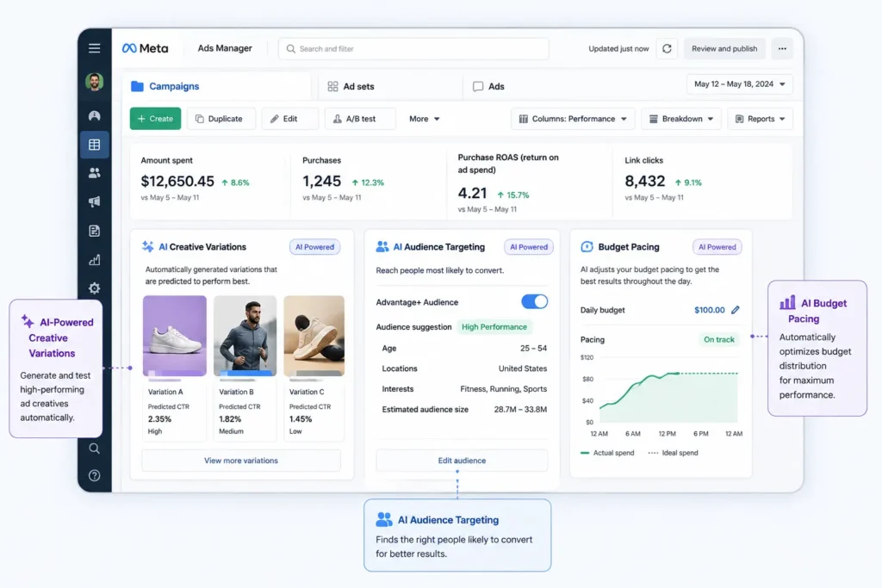Click the green Create button
This screenshot has height=588, width=882.
[155, 119]
